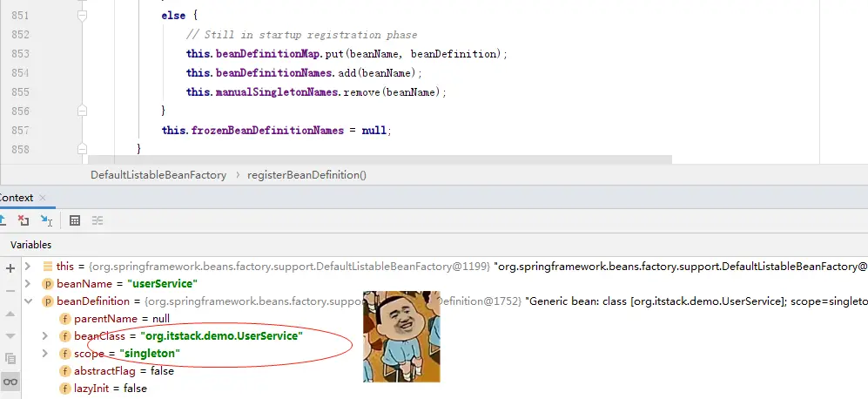Screen dimensions: 868x399
Task: Click the Run to Cursor icon
Action: 46,220
